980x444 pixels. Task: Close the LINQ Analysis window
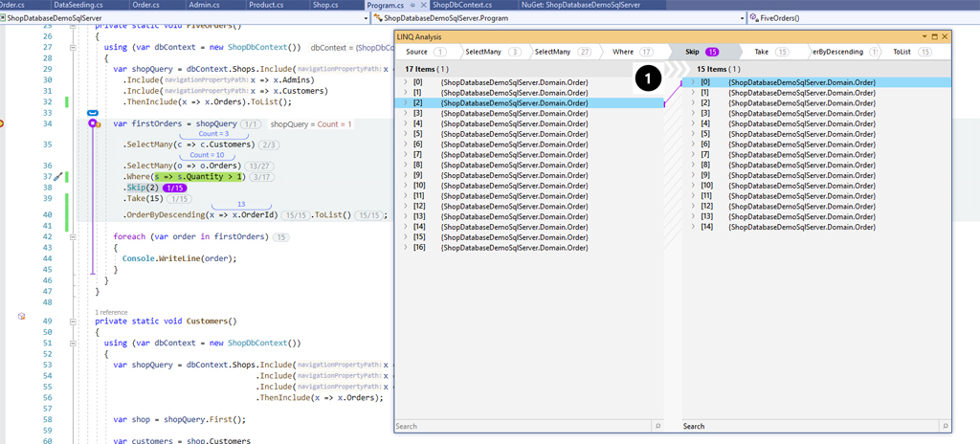(x=945, y=37)
